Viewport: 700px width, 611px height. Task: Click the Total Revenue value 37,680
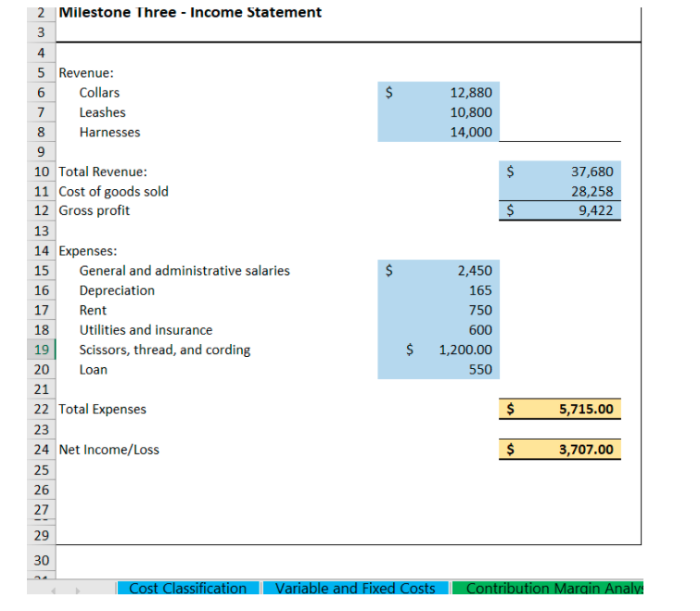pyautogui.click(x=560, y=172)
